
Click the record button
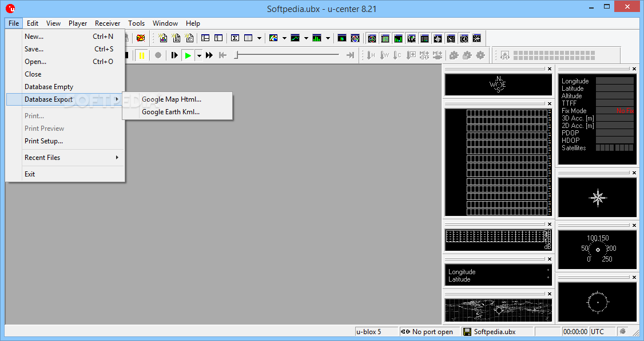[158, 55]
